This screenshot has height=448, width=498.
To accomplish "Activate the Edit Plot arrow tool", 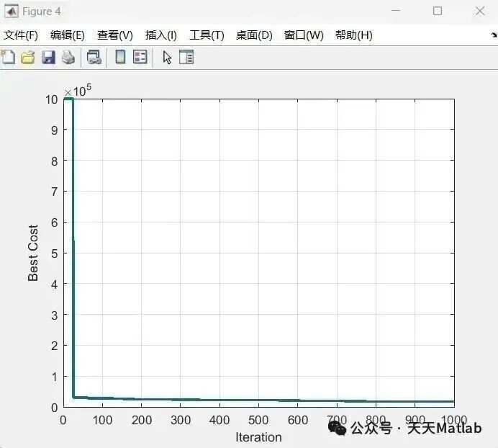I will [167, 58].
